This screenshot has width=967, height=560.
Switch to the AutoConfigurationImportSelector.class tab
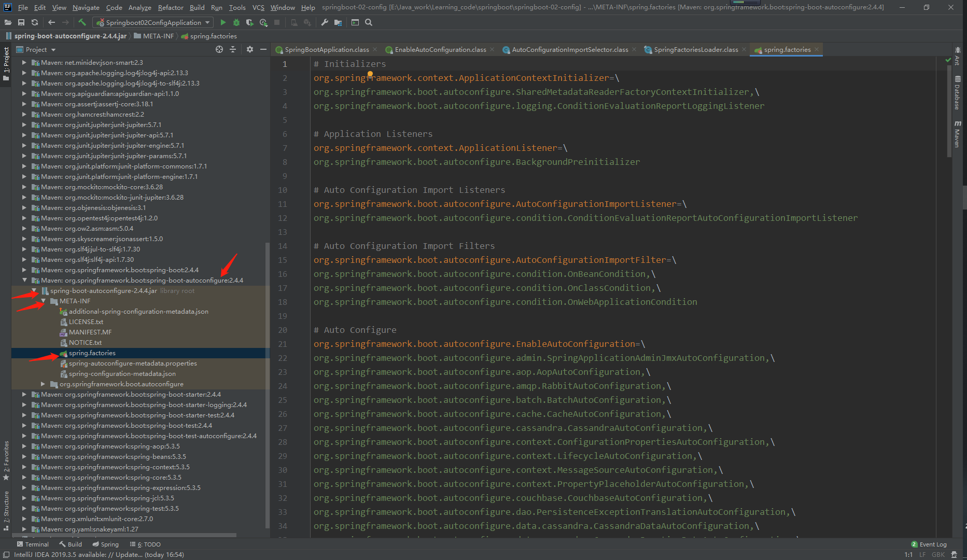[x=570, y=49]
